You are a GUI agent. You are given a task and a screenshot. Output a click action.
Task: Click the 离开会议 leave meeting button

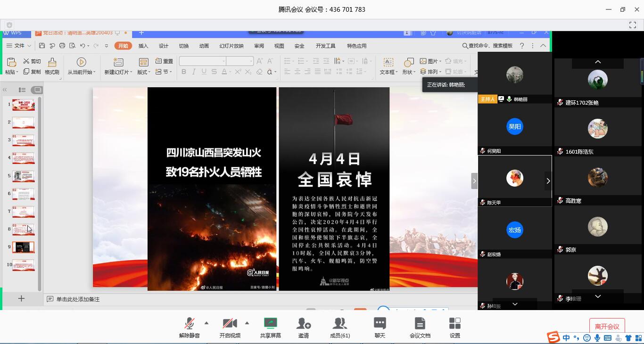point(607,326)
